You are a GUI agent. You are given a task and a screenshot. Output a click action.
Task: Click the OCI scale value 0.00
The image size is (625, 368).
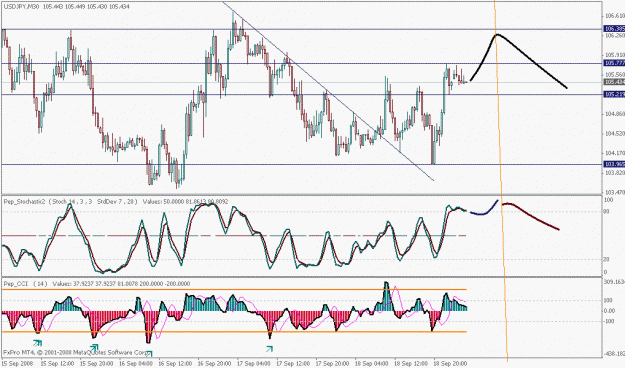coord(610,311)
